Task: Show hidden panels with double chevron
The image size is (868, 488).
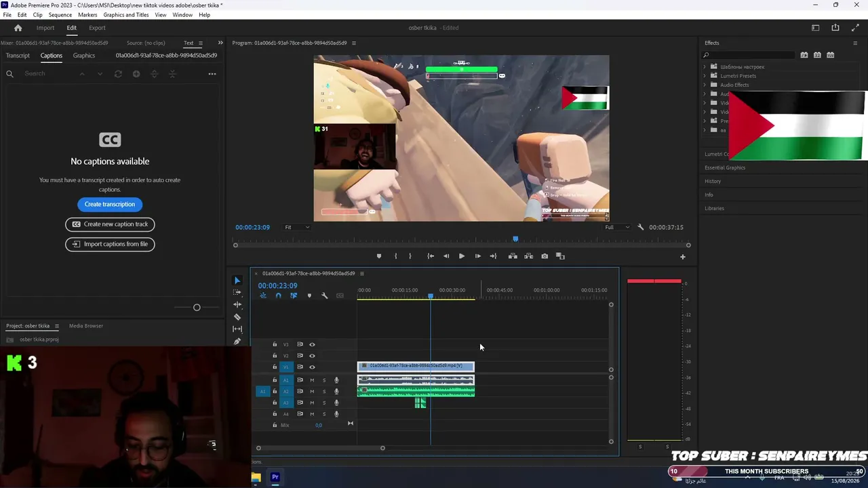Action: [x=220, y=43]
